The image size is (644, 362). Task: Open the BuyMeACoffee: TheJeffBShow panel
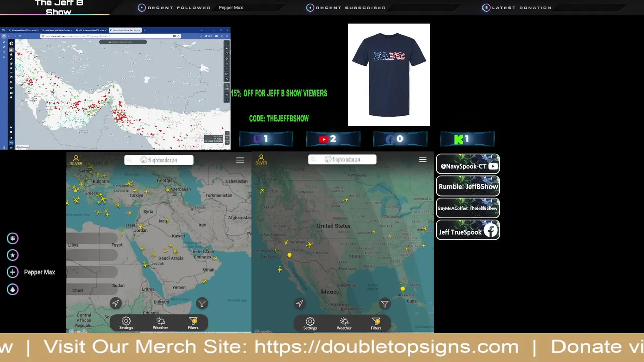pos(468,208)
